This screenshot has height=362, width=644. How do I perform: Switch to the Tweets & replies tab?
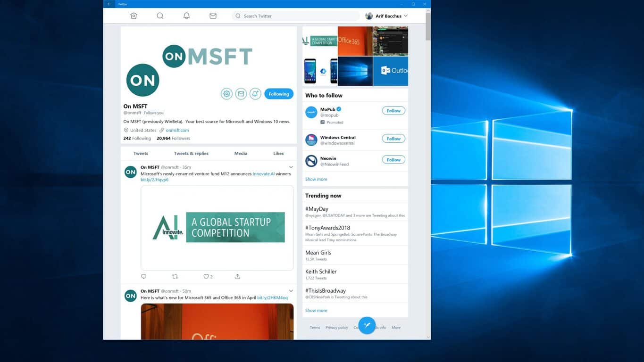[191, 153]
